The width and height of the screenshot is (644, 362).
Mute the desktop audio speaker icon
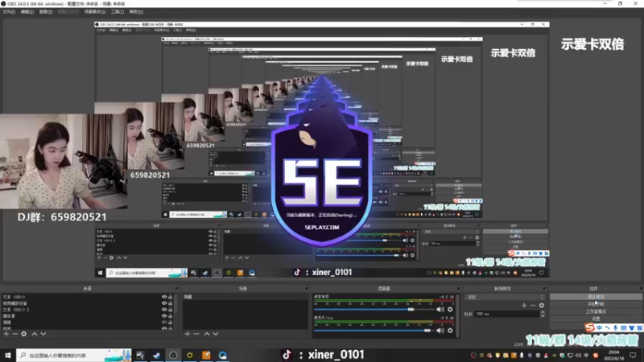pyautogui.click(x=440, y=310)
